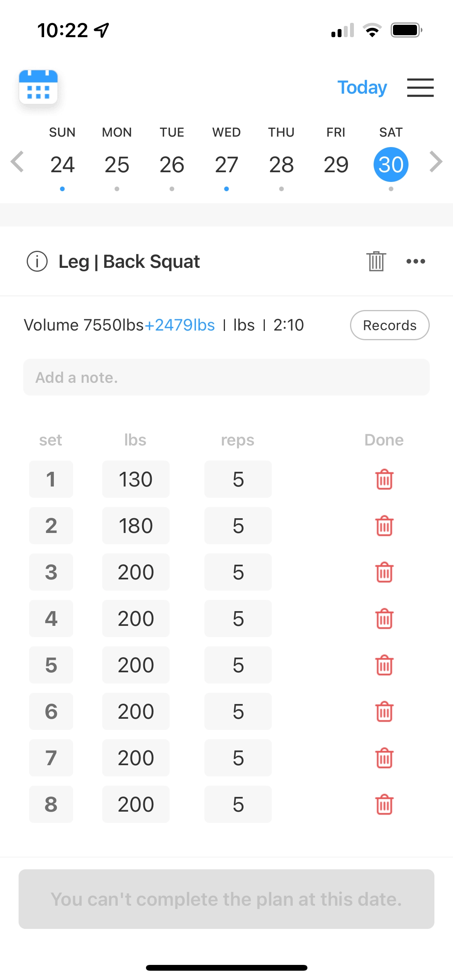Delete the Leg | Back Squat exercise
453x980 pixels.
[x=376, y=261]
